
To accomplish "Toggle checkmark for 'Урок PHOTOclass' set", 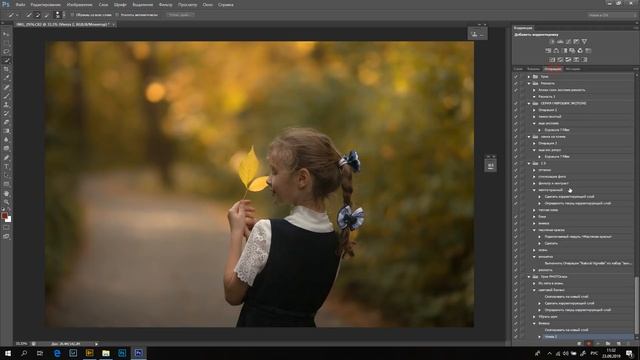I will [516, 276].
